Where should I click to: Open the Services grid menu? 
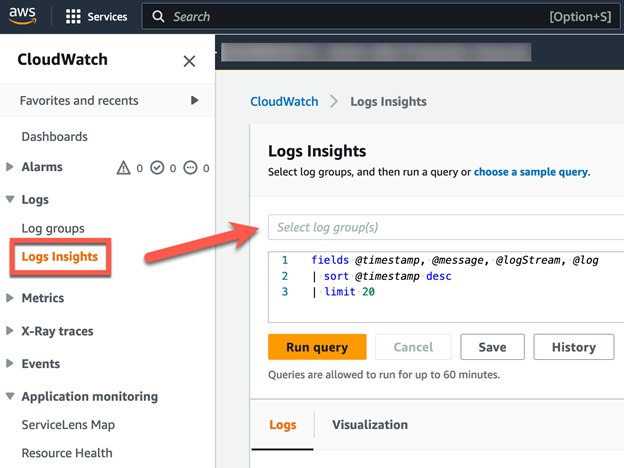pos(73,17)
